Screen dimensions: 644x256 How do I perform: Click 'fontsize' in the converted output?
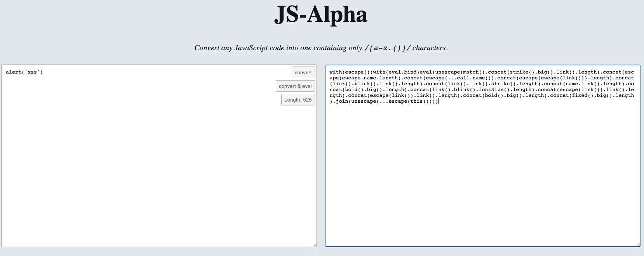491,89
